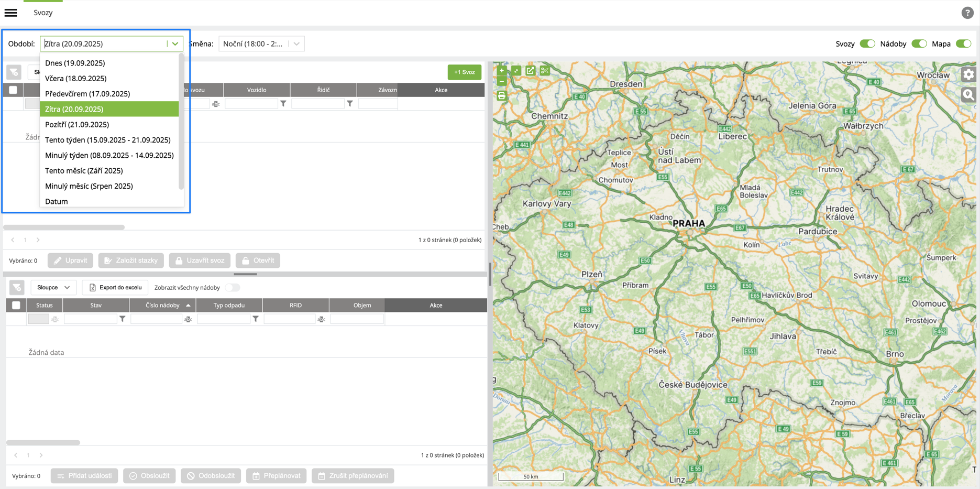The width and height of the screenshot is (980, 489).
Task: Print the map with printer icon
Action: 502,96
